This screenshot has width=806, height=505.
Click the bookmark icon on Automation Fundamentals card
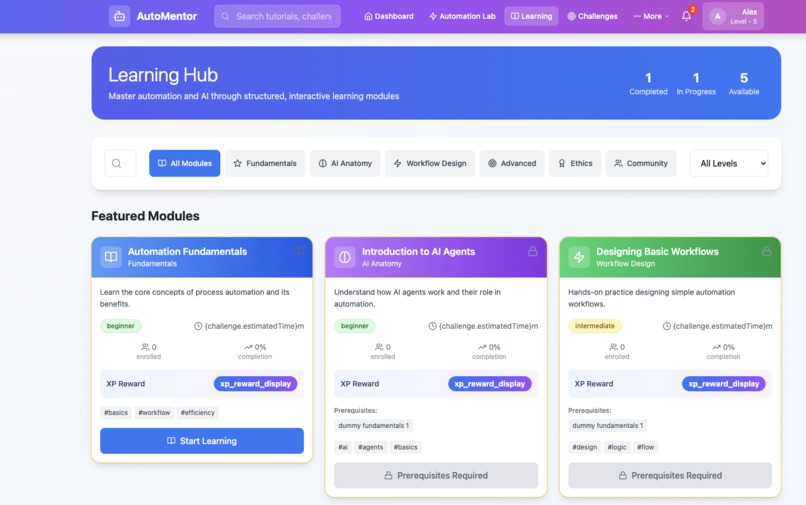[x=298, y=251]
